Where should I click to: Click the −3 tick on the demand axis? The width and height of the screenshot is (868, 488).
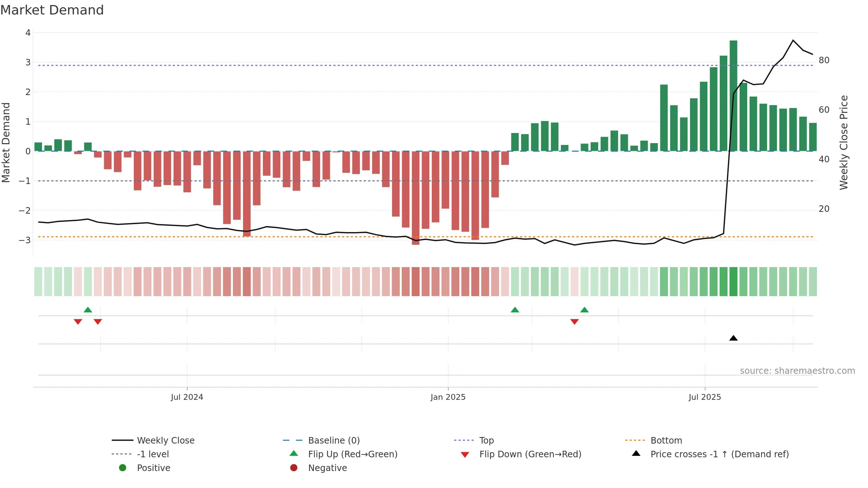click(25, 240)
